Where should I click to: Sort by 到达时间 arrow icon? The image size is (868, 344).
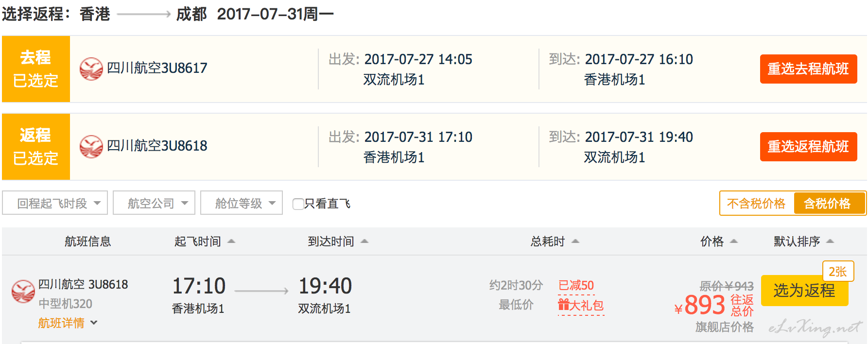point(365,241)
